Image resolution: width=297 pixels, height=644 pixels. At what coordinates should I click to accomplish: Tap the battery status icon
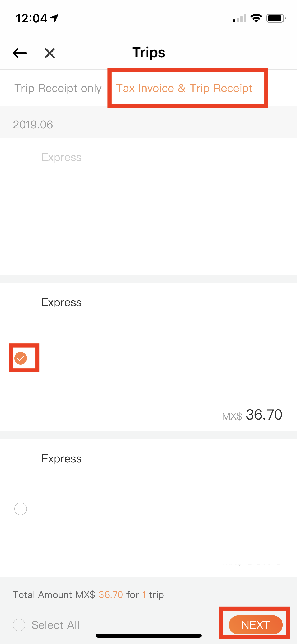[x=276, y=18]
